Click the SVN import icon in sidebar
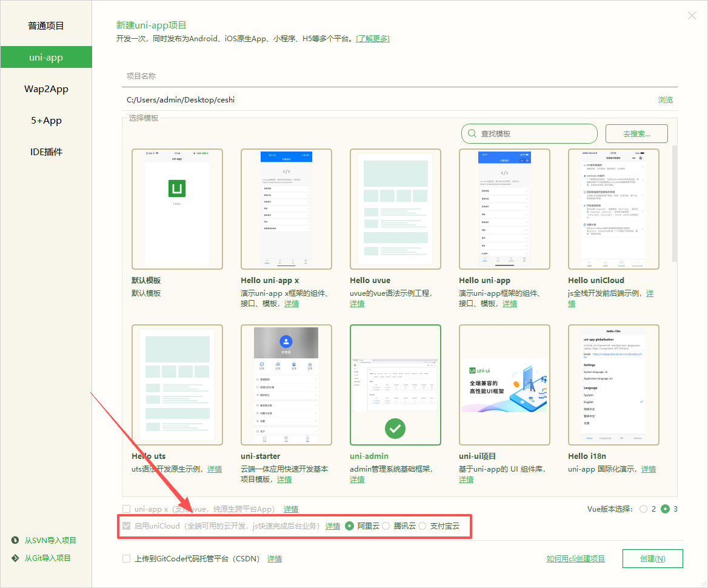708x588 pixels. point(15,540)
